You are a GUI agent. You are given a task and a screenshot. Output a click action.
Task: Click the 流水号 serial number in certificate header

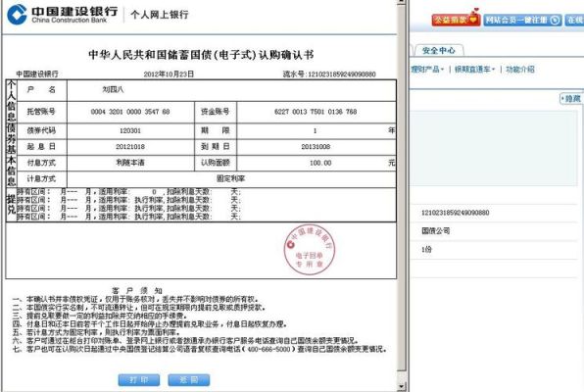[329, 74]
